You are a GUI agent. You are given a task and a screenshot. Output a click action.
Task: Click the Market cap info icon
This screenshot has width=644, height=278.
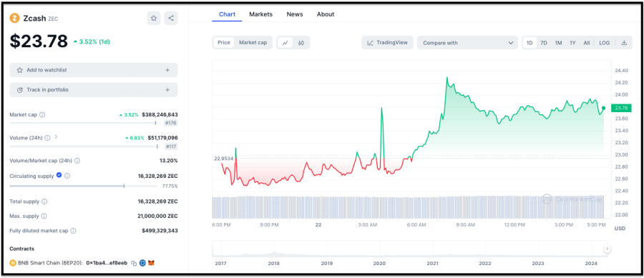coord(42,115)
